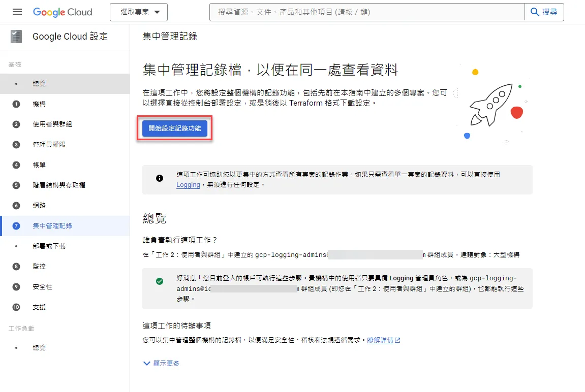
Task: Click the 誰負責執行這項工作？ heading
Action: [180, 240]
